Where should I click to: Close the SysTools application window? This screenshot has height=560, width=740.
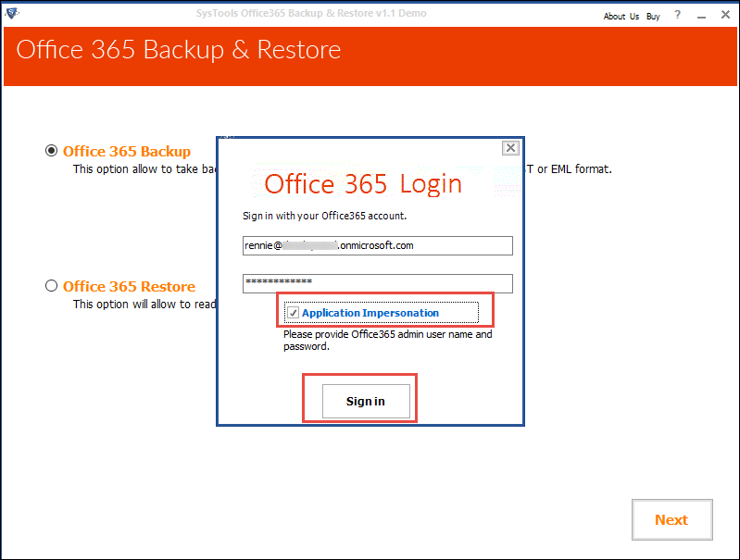(x=725, y=15)
